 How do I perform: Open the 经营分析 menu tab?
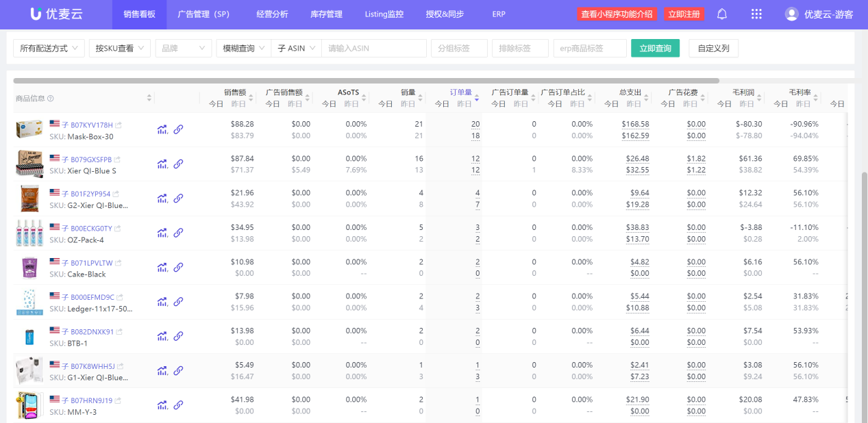click(x=272, y=14)
